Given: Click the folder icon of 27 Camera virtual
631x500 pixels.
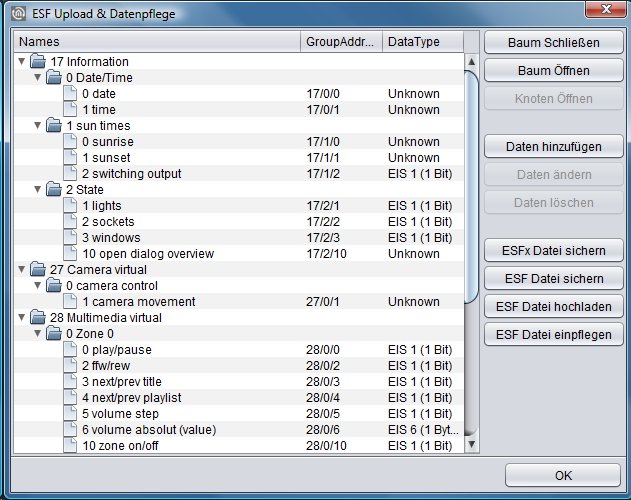Looking at the screenshot, I should 38,269.
